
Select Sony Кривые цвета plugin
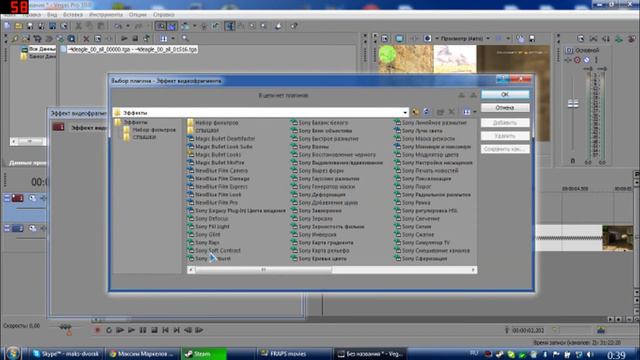tap(322, 258)
